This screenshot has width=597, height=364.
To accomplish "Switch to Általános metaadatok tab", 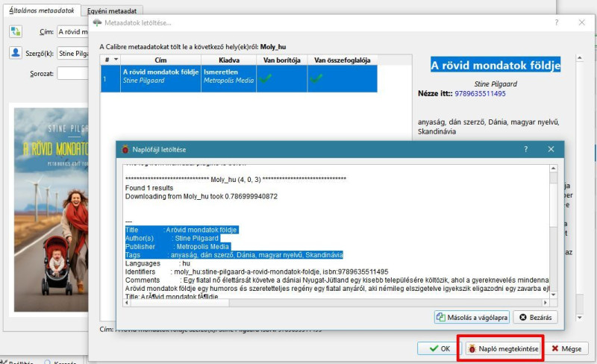I will (42, 10).
